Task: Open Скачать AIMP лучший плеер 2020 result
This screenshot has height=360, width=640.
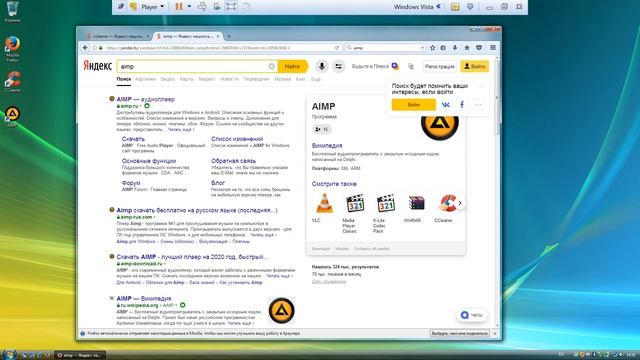Action: 192,257
